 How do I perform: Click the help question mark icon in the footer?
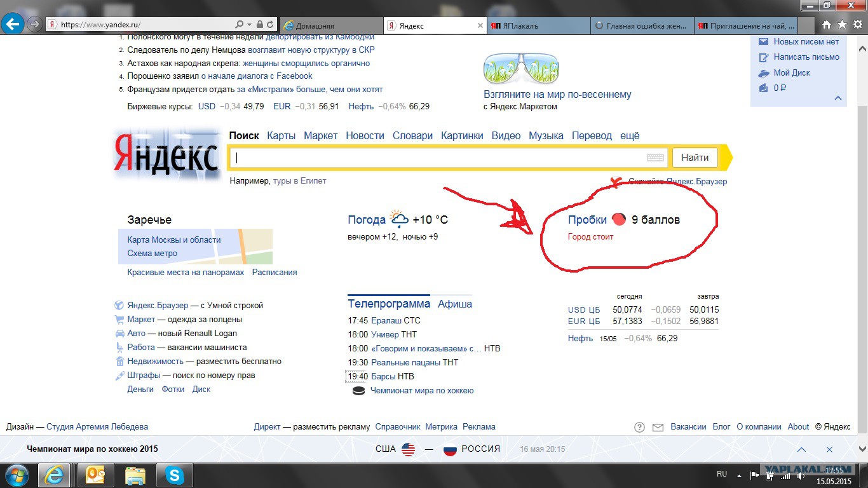[639, 427]
